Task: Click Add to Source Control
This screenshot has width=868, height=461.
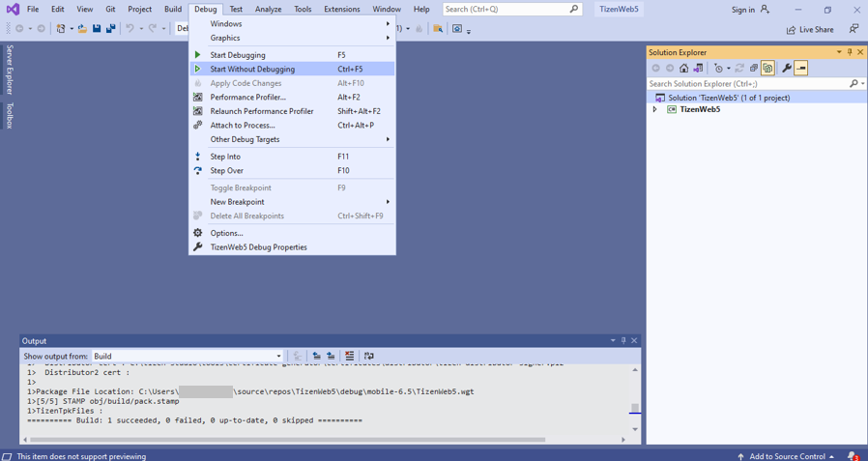Action: pos(785,455)
